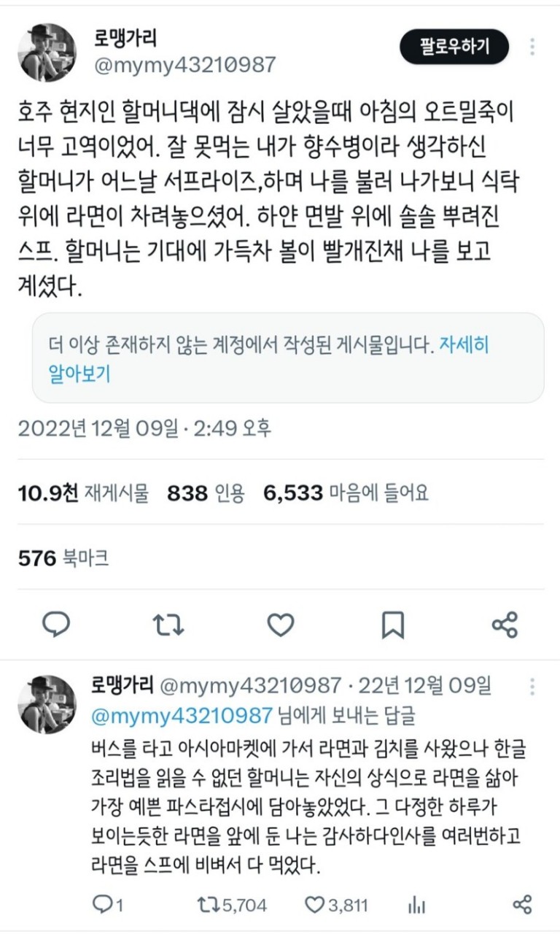The height and width of the screenshot is (934, 560).
Task: View the 10.9천 재게시물 reposts list
Action: [x=83, y=494]
